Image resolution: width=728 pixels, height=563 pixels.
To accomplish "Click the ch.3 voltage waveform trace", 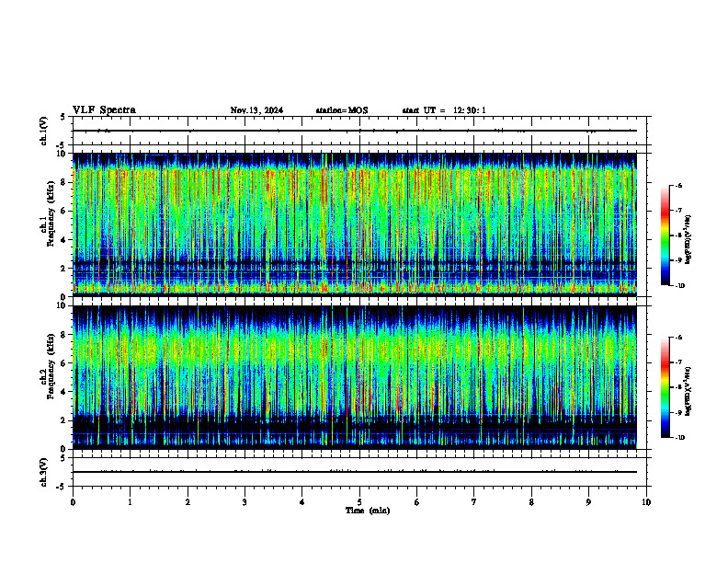I will tap(355, 472).
